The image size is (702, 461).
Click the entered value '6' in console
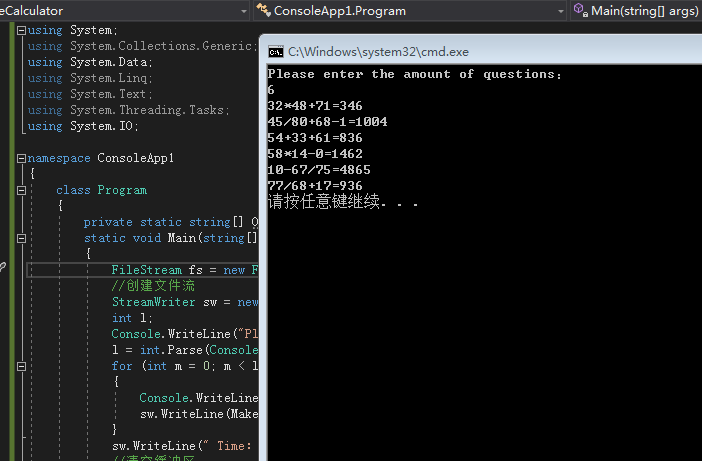pyautogui.click(x=271, y=90)
